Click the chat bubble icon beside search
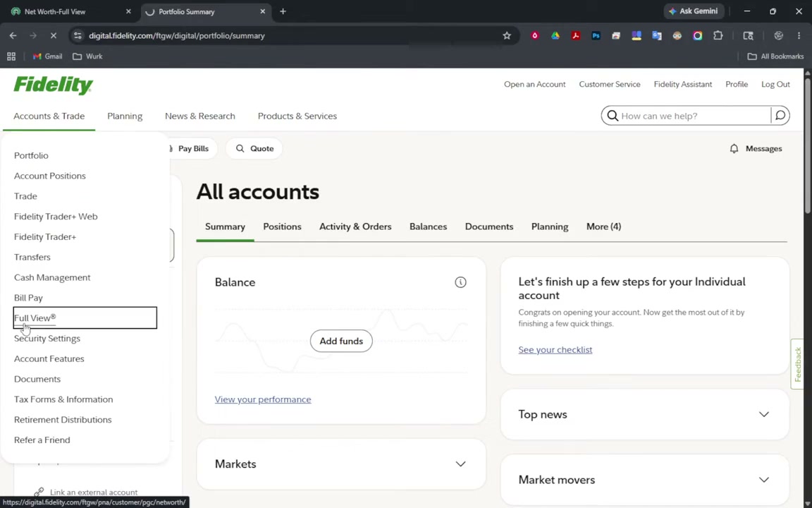This screenshot has width=812, height=508. pyautogui.click(x=780, y=116)
